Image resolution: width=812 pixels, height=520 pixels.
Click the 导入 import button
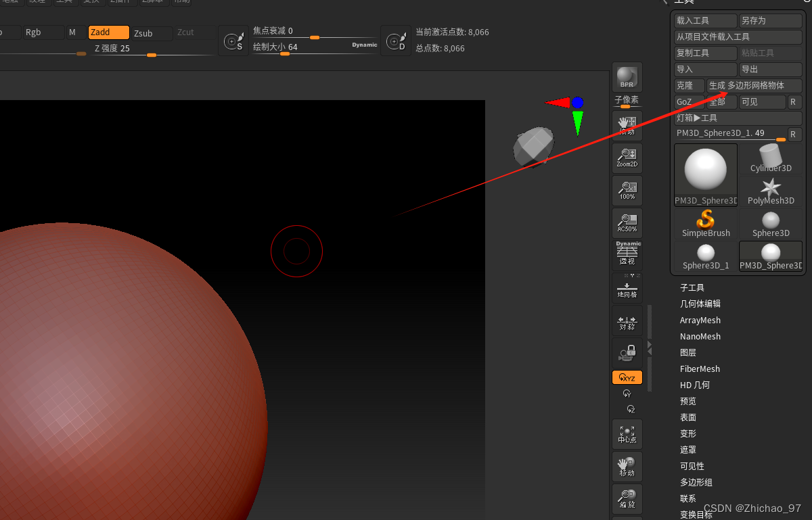[706, 70]
